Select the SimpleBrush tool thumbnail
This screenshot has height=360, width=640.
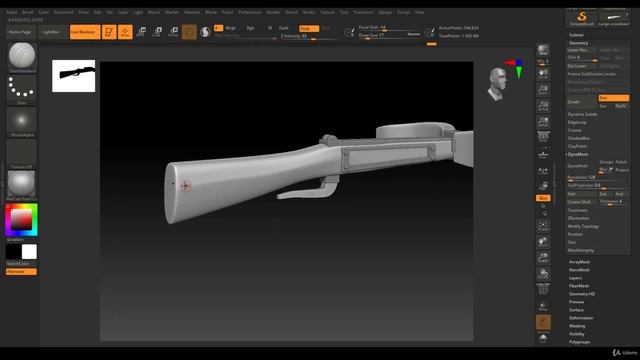[582, 18]
